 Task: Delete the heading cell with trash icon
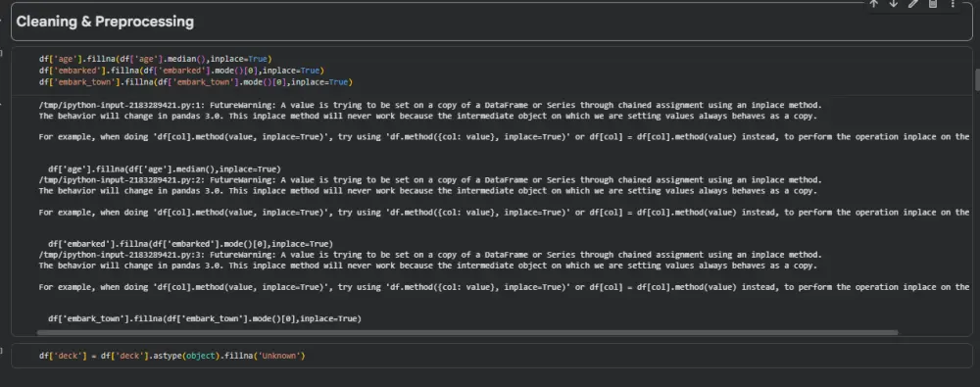tap(933, 4)
